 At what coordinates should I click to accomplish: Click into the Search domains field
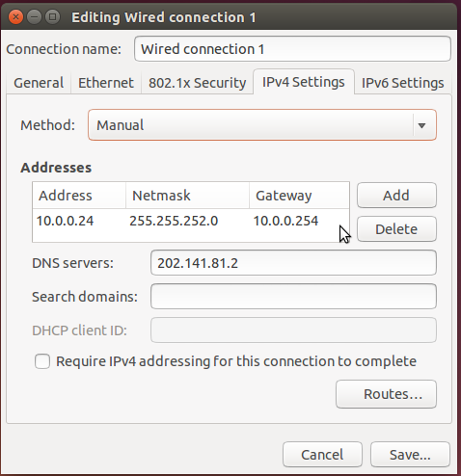293,297
